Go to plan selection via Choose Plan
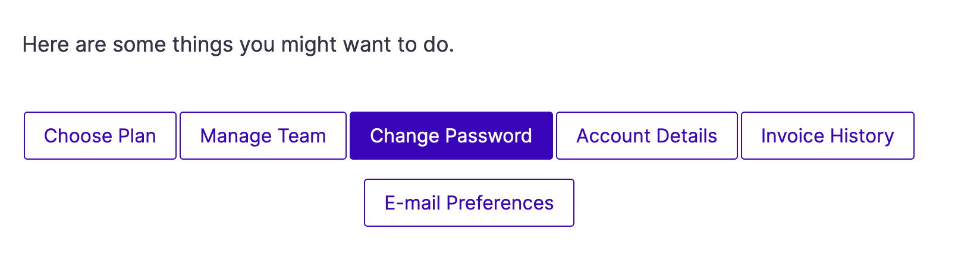 [100, 136]
